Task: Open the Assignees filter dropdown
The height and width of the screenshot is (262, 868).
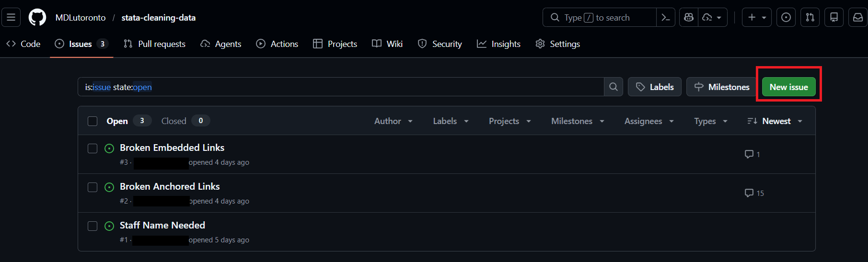Action: pos(648,121)
